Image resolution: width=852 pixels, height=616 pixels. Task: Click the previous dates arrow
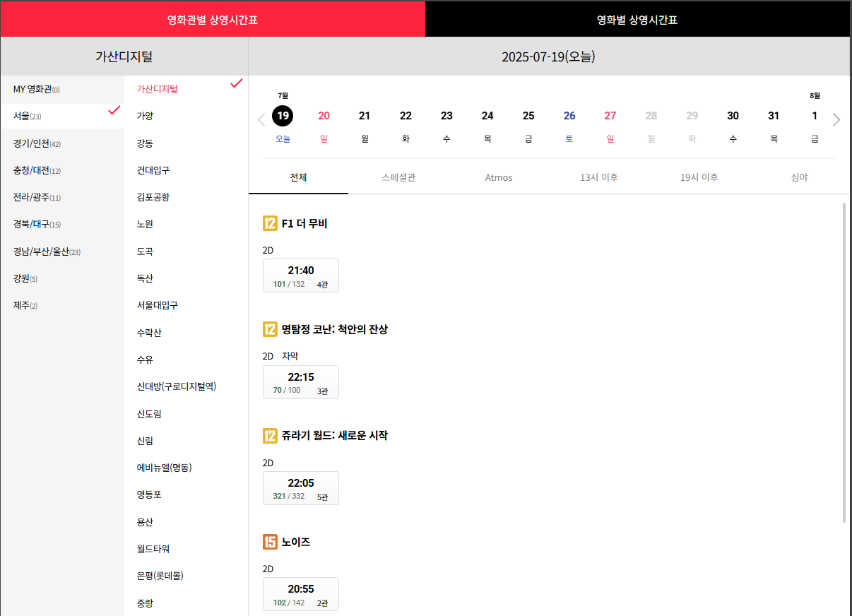261,119
